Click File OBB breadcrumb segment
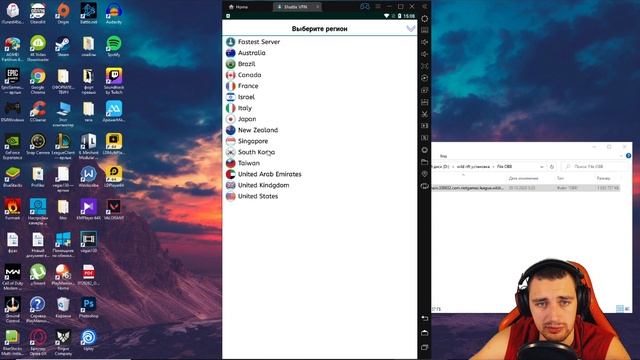The height and width of the screenshot is (360, 640). [504, 167]
